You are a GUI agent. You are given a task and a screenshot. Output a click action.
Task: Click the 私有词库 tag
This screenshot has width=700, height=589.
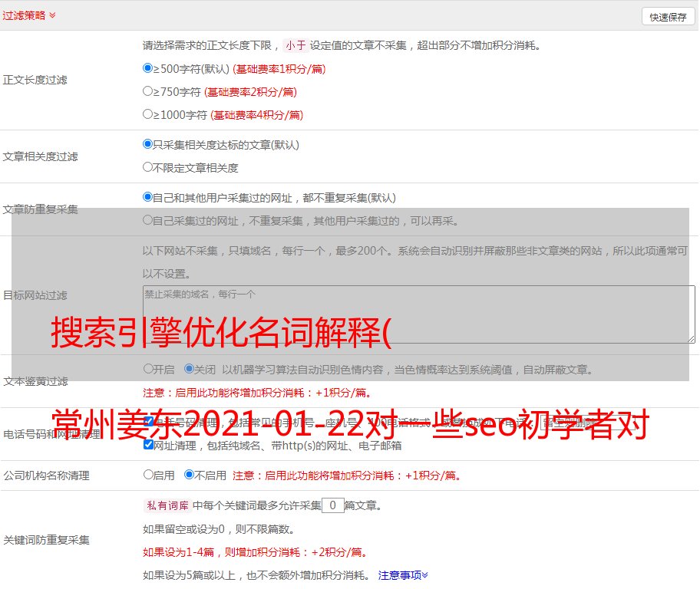click(x=168, y=505)
